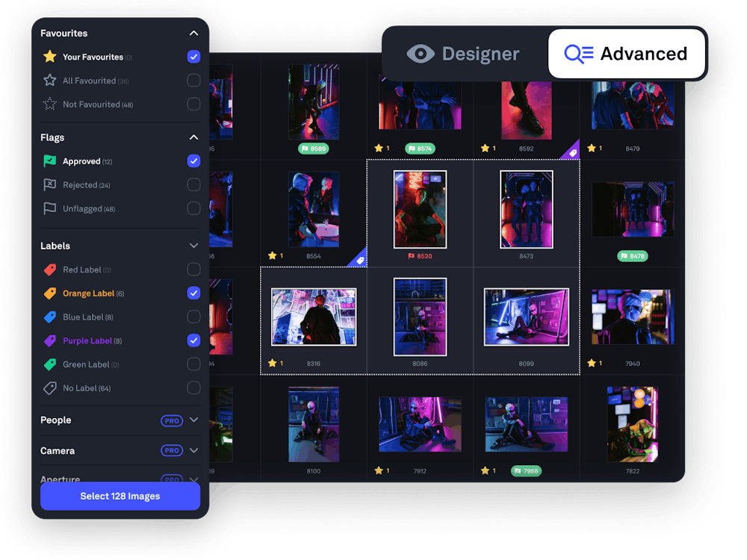Expand the People panel
Viewport: 747px width, 560px height.
tap(193, 420)
